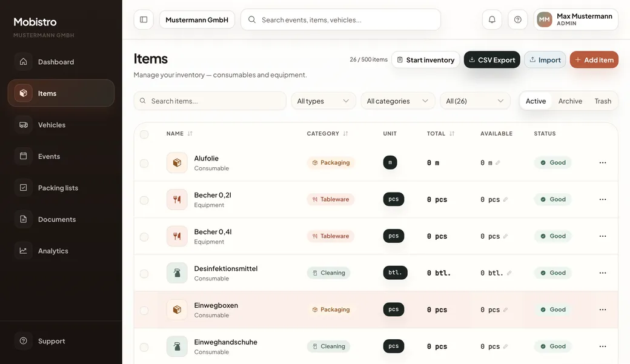Go to Dashboard in sidebar
The image size is (630, 364).
pyautogui.click(x=61, y=62)
